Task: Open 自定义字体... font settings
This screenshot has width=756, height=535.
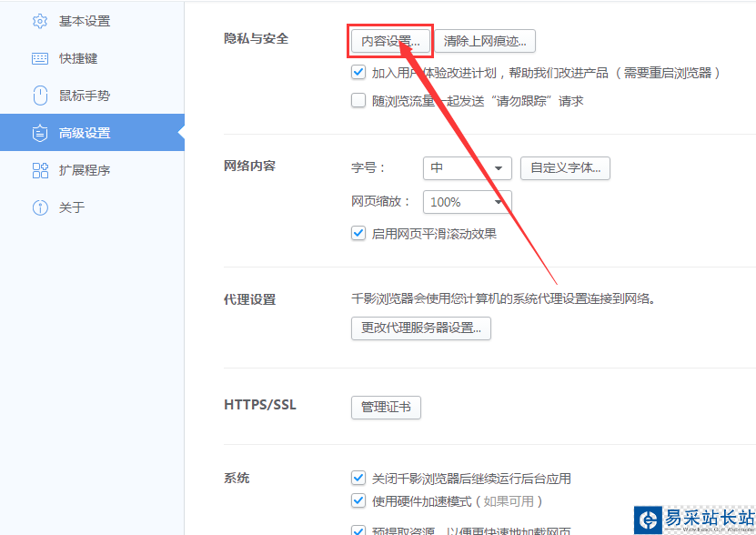Action: pyautogui.click(x=565, y=168)
